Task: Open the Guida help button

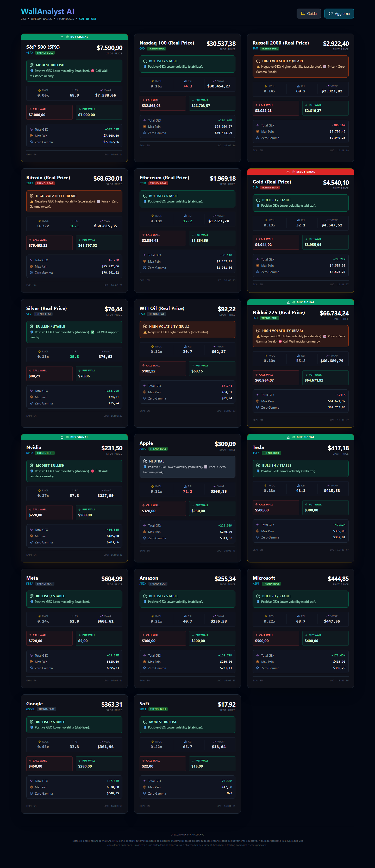Action: (309, 14)
